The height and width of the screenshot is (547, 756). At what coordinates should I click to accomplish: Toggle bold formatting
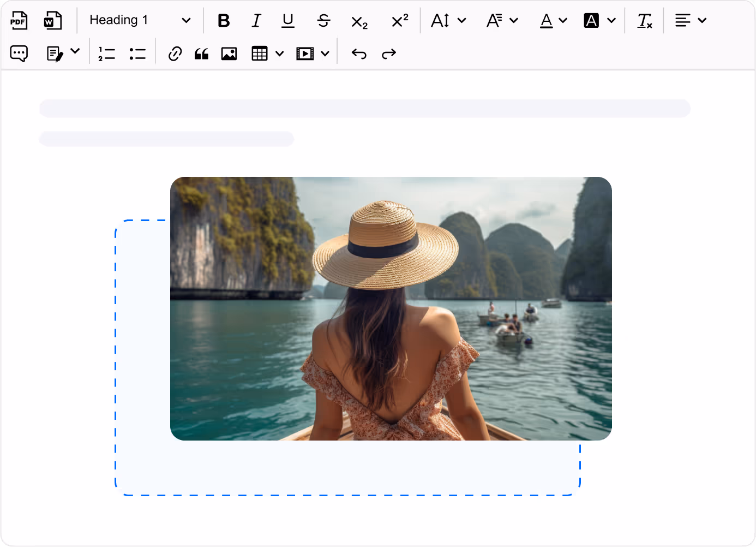224,21
